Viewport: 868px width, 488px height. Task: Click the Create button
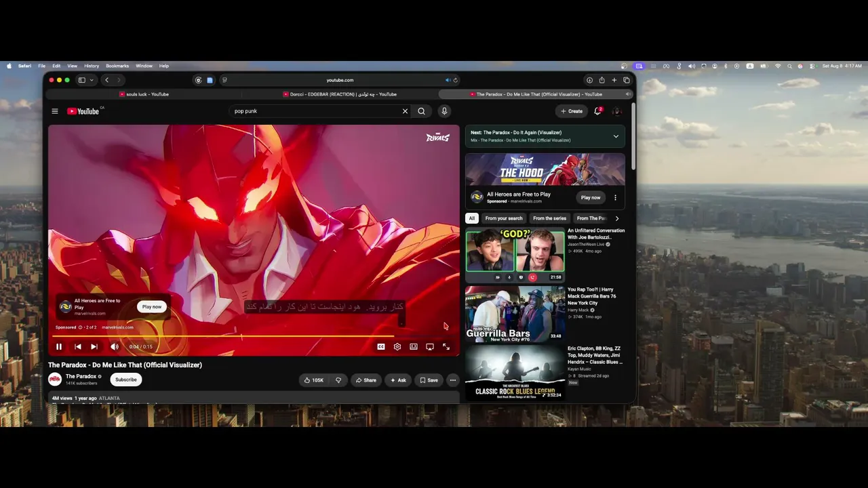click(x=572, y=111)
